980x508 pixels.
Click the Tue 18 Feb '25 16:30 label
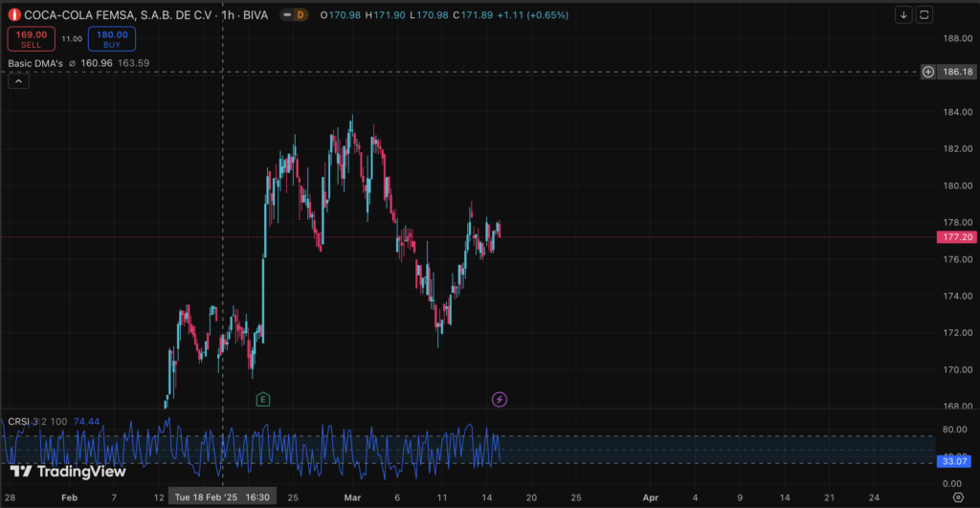coord(222,497)
